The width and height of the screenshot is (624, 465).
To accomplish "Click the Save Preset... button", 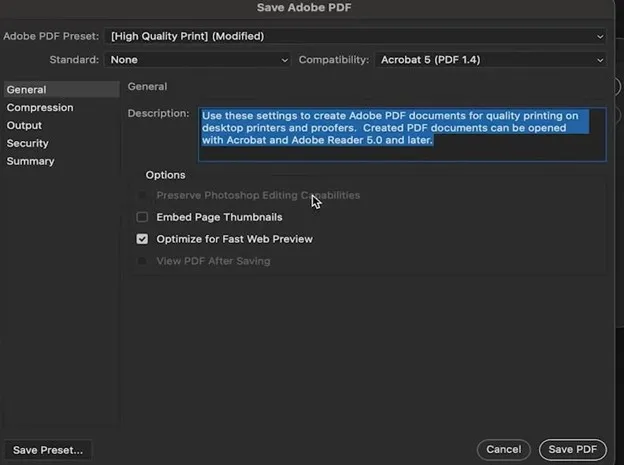I will (48, 450).
